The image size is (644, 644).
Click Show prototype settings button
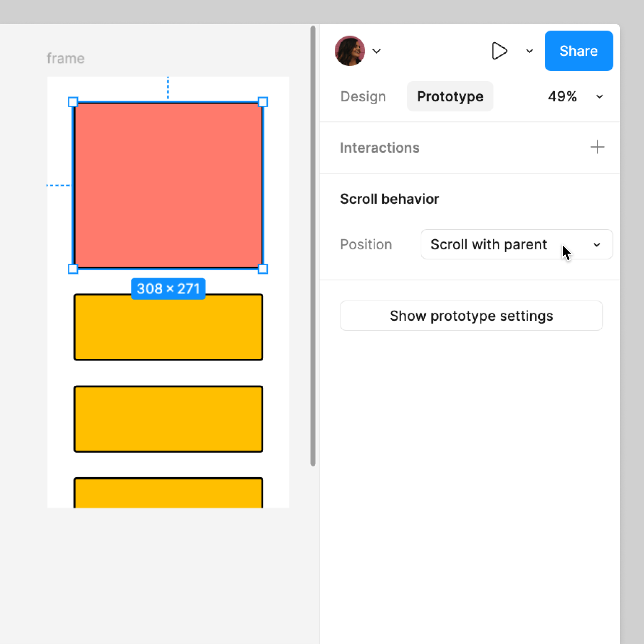(471, 316)
